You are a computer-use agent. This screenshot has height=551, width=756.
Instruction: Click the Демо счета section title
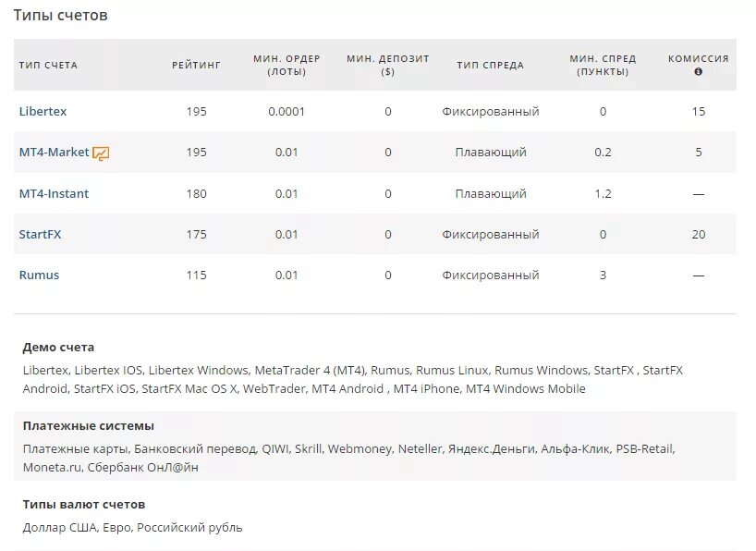(58, 348)
